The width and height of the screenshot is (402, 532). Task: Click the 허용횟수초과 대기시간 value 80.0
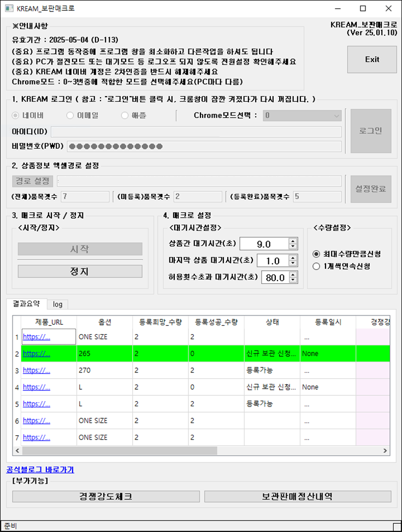(x=275, y=278)
